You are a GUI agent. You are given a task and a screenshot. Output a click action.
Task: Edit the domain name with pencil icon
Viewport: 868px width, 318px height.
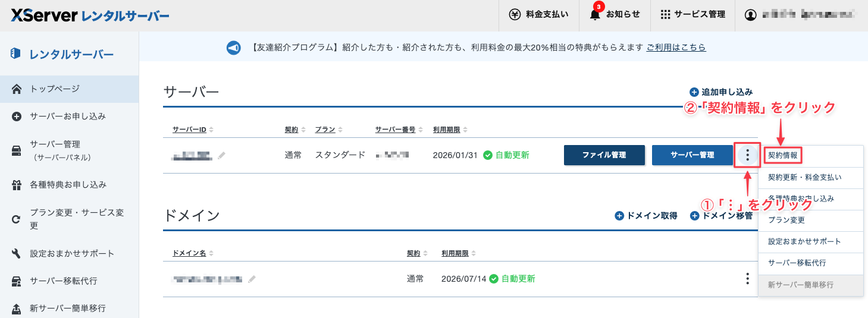[252, 279]
